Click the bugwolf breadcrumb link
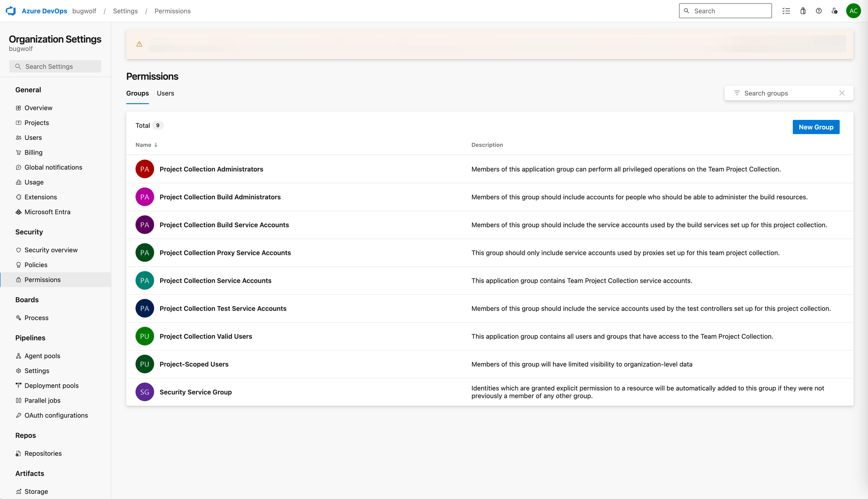The width and height of the screenshot is (868, 499). [84, 11]
